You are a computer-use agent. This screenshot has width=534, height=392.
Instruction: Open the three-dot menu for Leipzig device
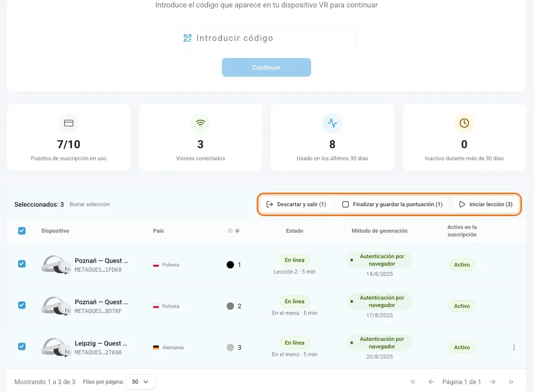tap(514, 347)
